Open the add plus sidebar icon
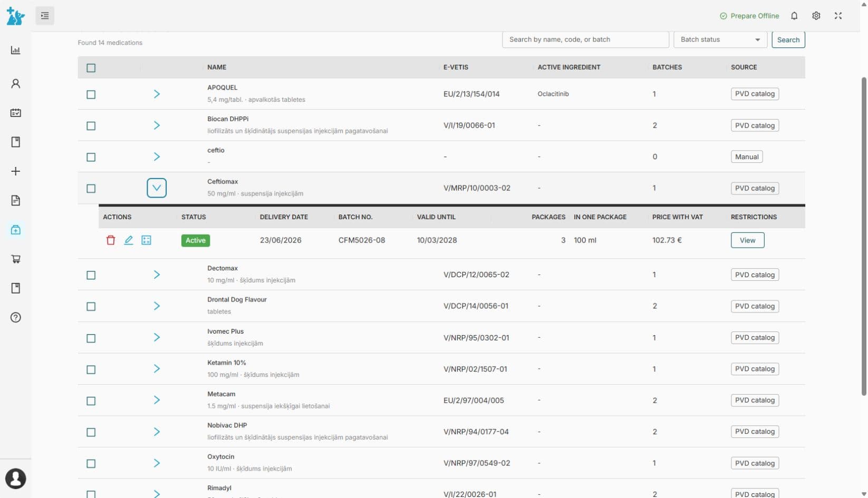868x498 pixels. [x=16, y=171]
